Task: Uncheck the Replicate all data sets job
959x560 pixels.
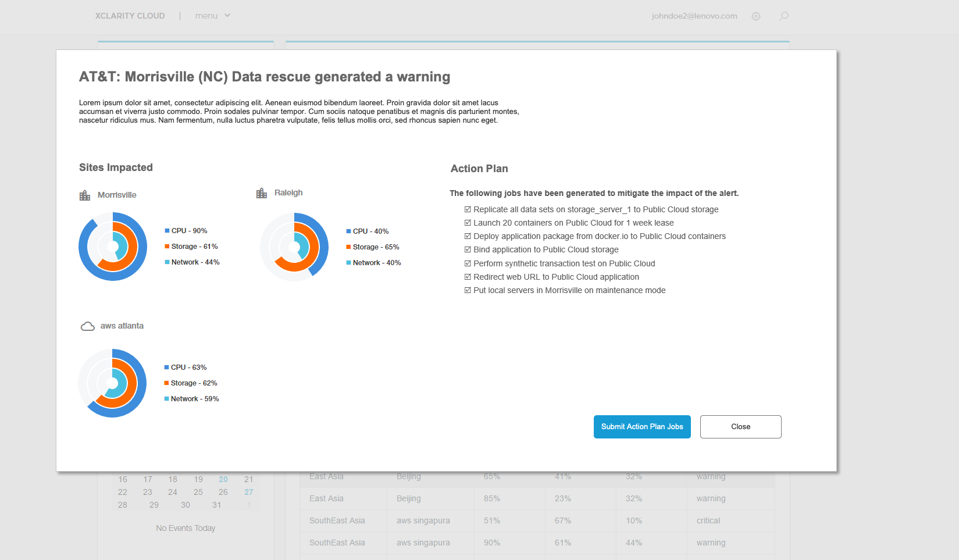Action: (468, 209)
